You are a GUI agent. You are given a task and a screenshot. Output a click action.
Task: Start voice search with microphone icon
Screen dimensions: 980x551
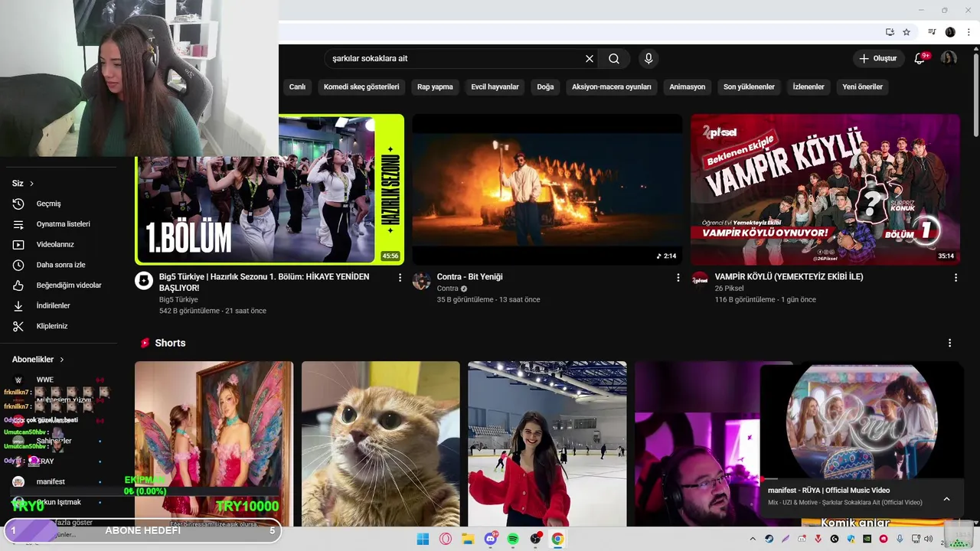pyautogui.click(x=648, y=58)
